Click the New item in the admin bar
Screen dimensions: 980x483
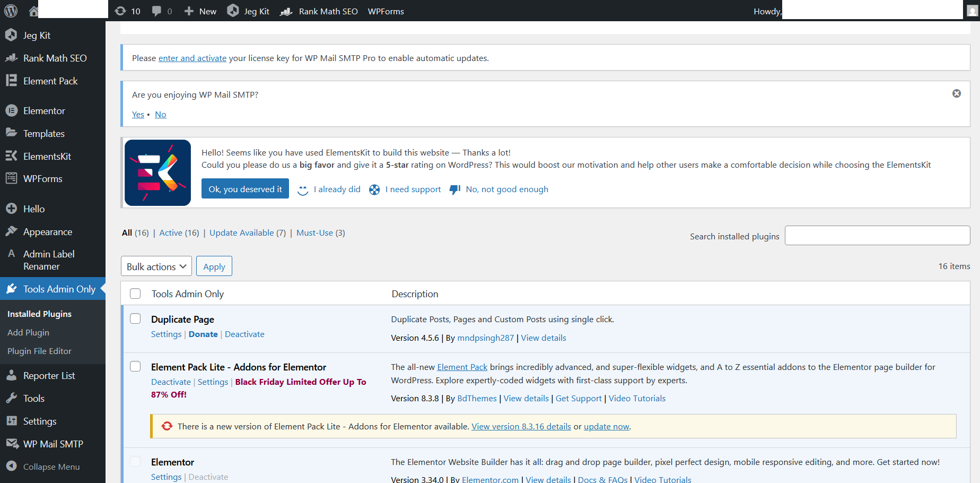(199, 11)
